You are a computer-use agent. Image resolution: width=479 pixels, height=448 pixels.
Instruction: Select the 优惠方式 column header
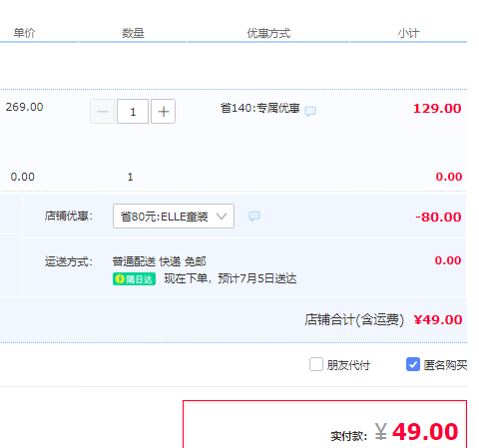(268, 33)
